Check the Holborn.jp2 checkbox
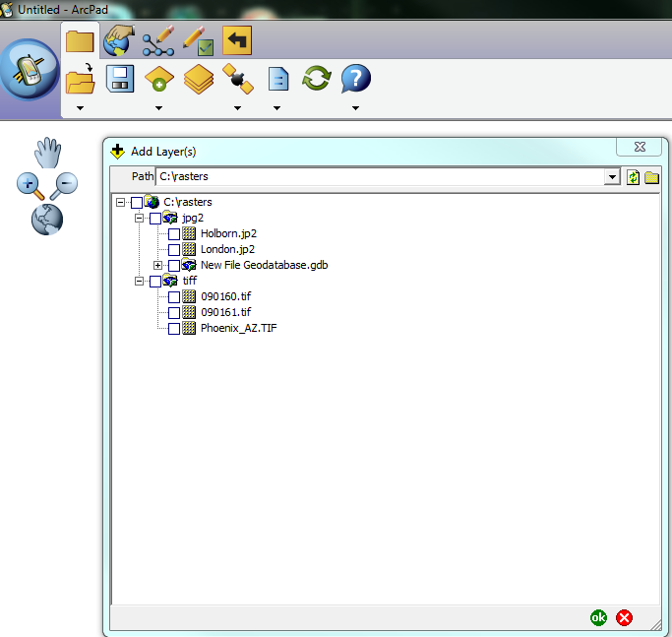Image resolution: width=672 pixels, height=637 pixels. (174, 233)
